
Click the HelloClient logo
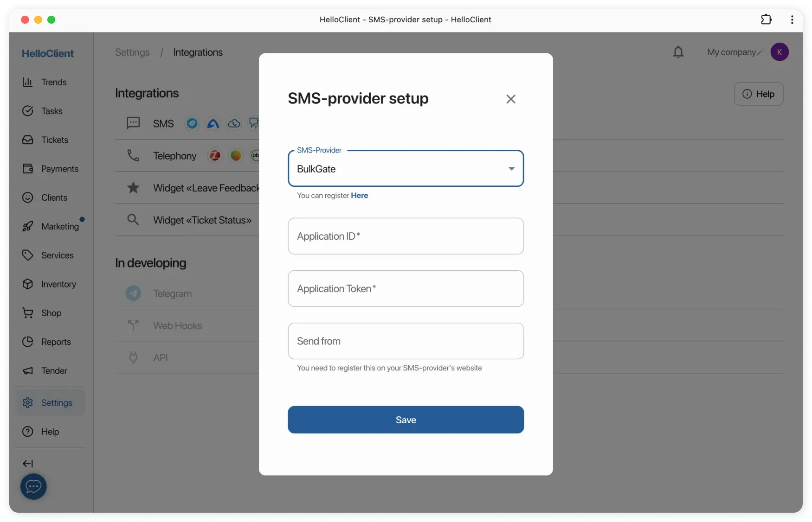coord(47,53)
